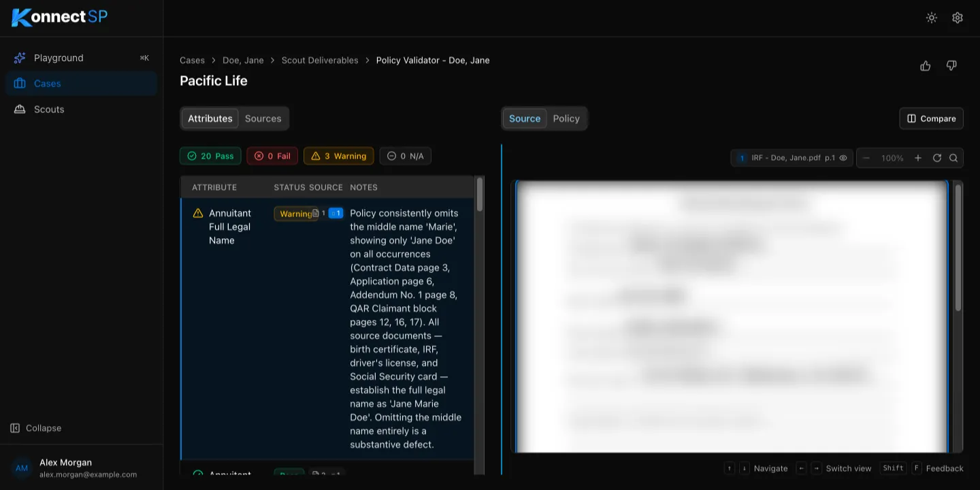Click the attributes table vertical scrollbar
Screen dimensions: 980x490
(x=480, y=195)
